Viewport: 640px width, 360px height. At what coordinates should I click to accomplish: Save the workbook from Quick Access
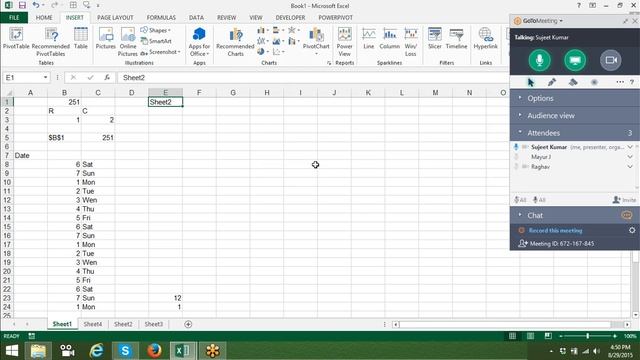pos(22,5)
